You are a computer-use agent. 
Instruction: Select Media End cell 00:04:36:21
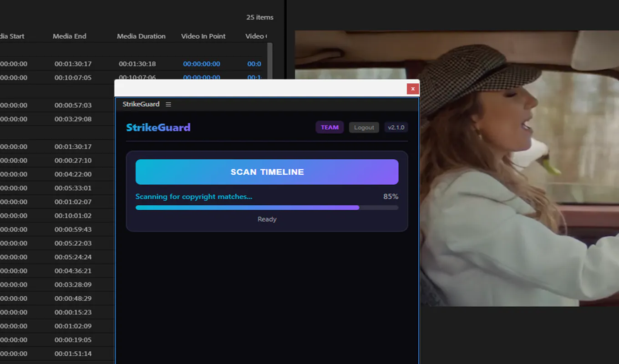tap(73, 271)
